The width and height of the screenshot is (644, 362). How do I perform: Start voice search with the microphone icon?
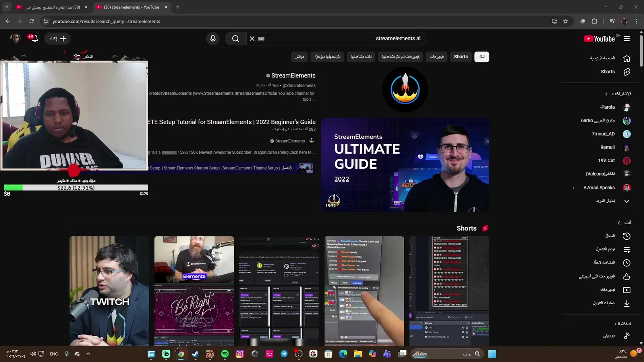213,38
